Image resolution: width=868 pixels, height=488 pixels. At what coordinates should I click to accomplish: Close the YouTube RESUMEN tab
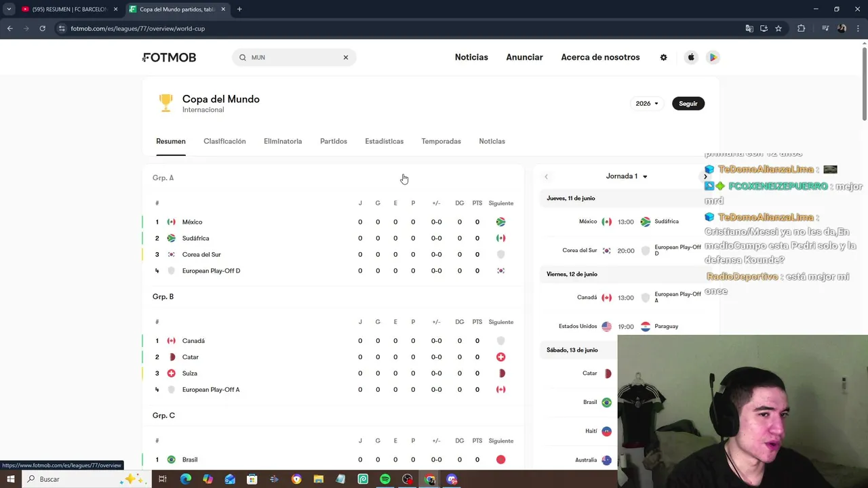pyautogui.click(x=115, y=9)
